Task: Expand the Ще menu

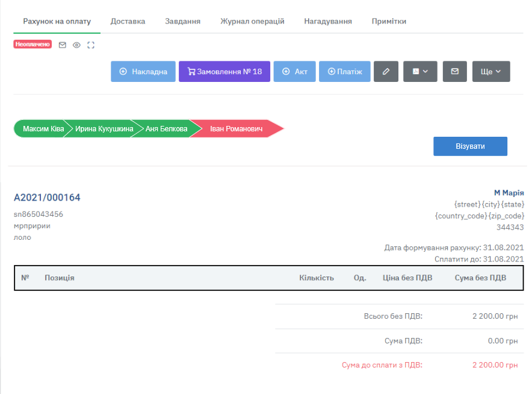Action: tap(491, 72)
